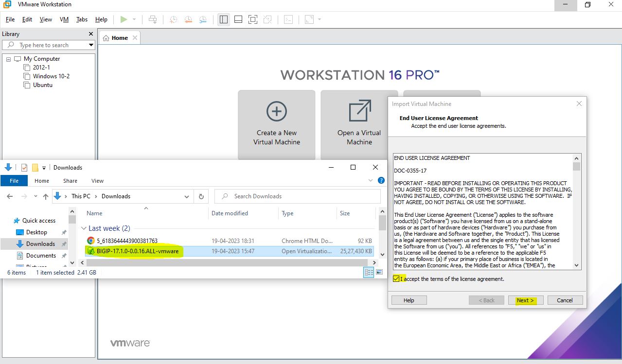Image resolution: width=622 pixels, height=364 pixels.
Task: Click Next in Import Virtual Machine dialog
Action: pos(525,300)
